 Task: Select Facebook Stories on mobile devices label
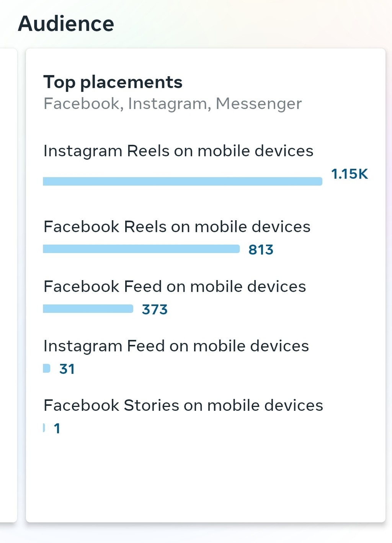point(183,405)
